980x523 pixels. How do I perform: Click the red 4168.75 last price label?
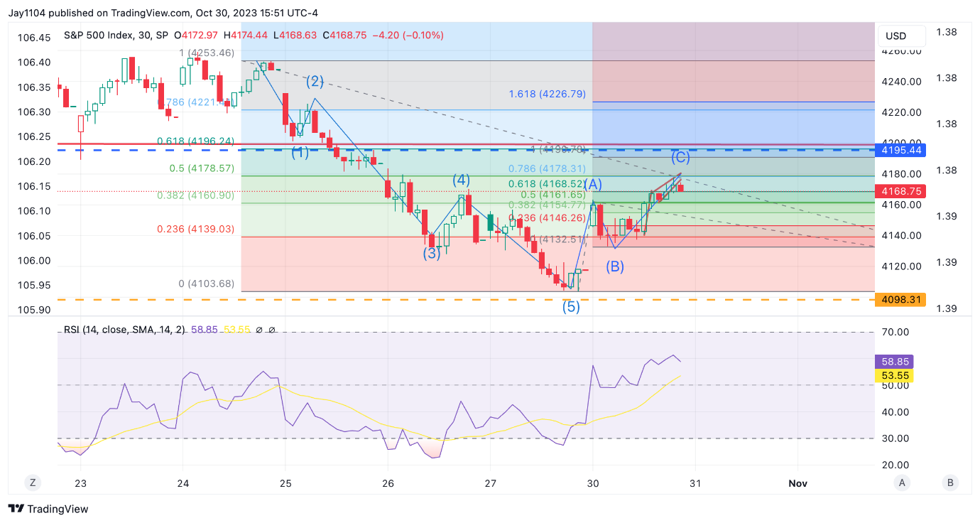[901, 191]
